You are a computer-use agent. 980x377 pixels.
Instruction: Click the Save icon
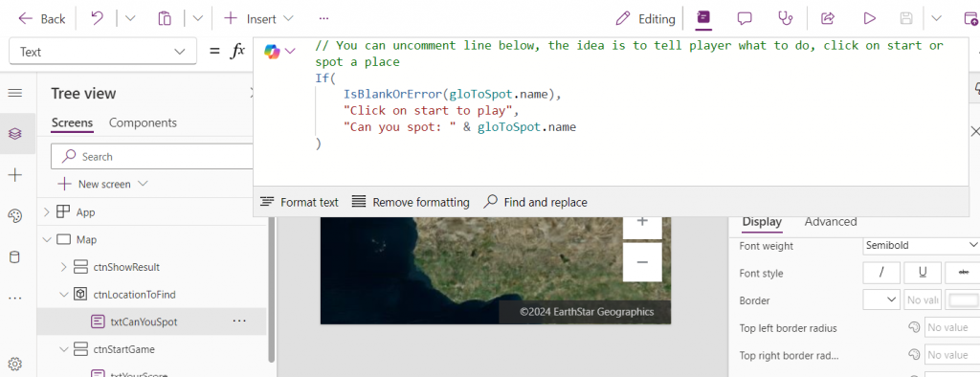click(x=906, y=19)
